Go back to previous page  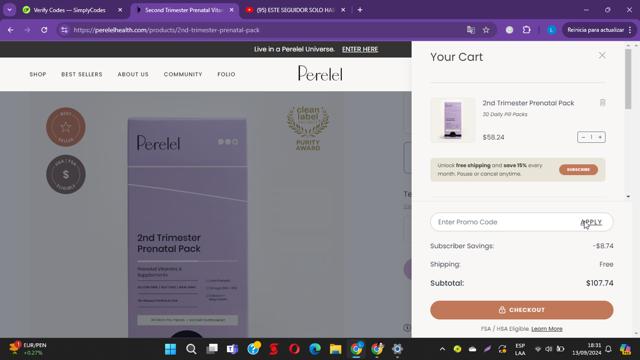point(11,30)
